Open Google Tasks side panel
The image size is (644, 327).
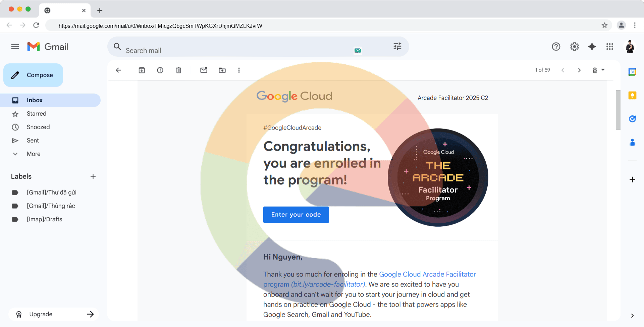(632, 119)
